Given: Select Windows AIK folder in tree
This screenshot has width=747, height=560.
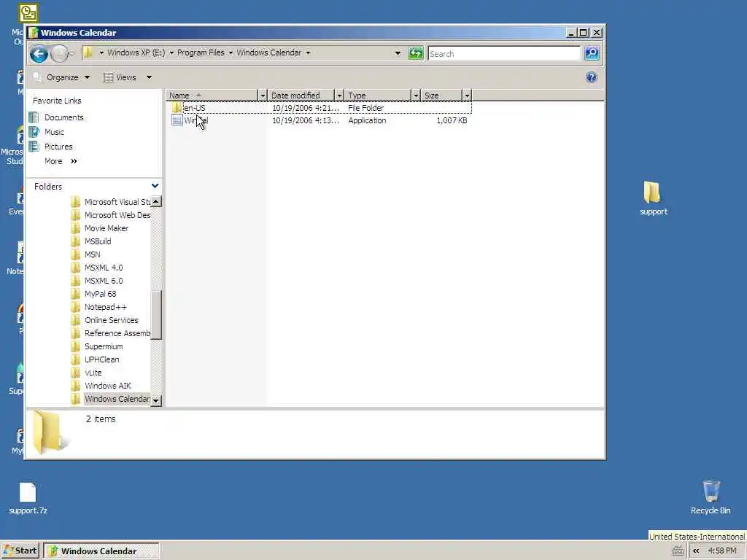Looking at the screenshot, I should [108, 386].
